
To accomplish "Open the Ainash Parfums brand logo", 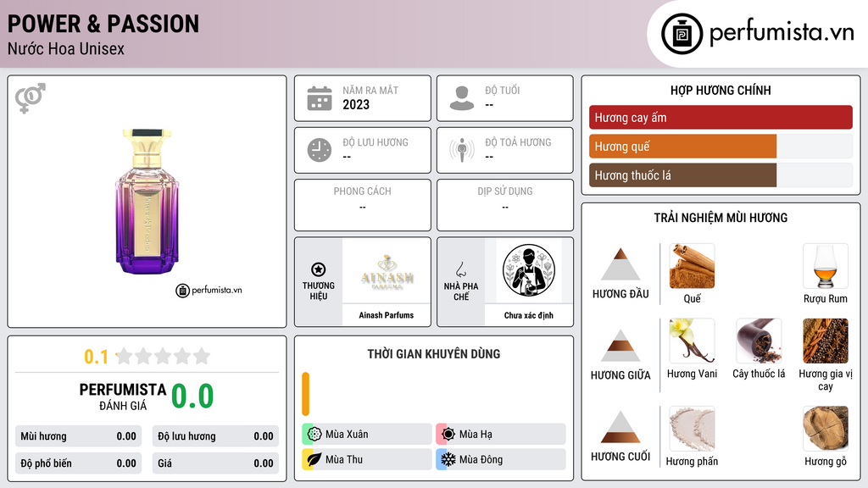I will pos(387,270).
